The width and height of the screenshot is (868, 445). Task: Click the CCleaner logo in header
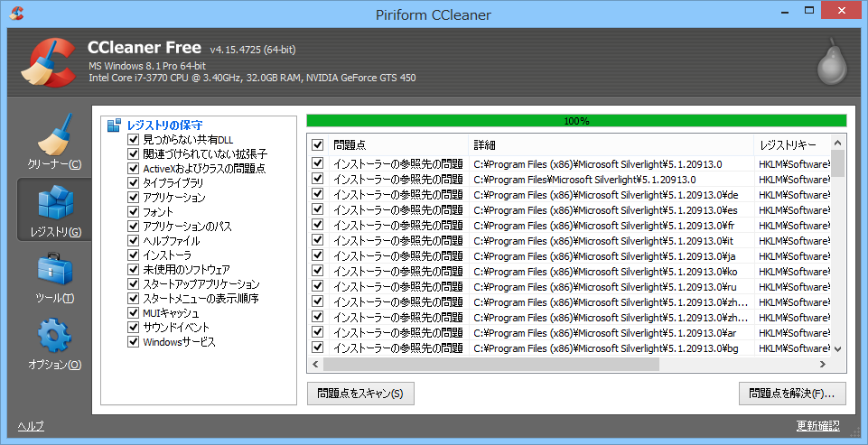point(49,62)
